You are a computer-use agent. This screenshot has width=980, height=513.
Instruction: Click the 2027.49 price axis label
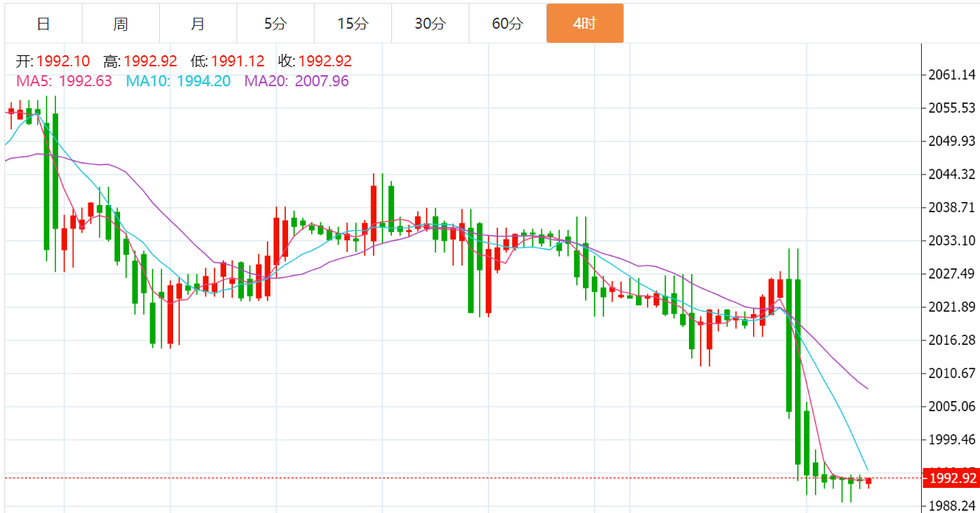(953, 274)
